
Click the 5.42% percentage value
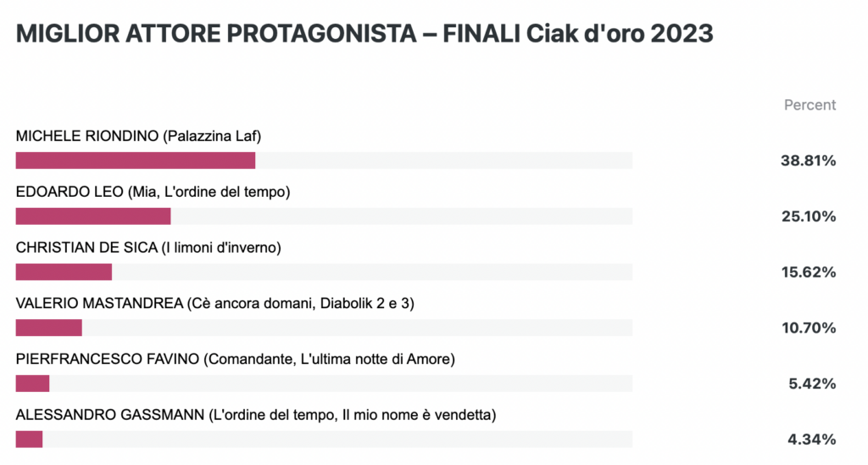812,384
